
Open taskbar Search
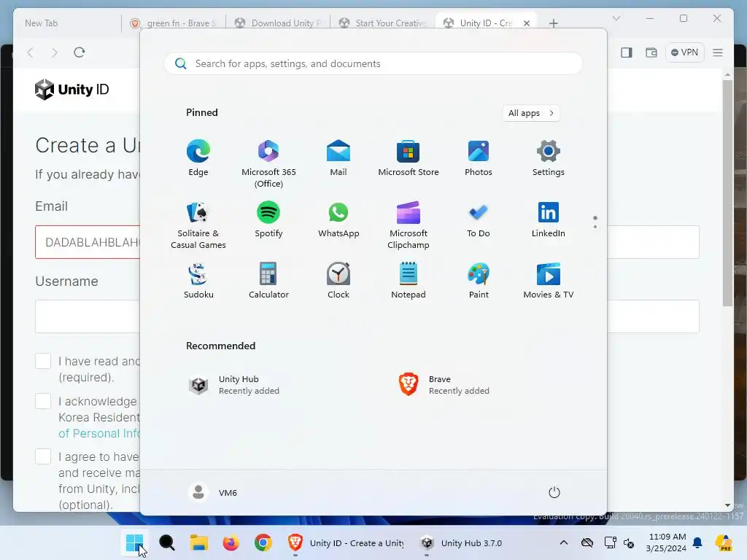[167, 542]
